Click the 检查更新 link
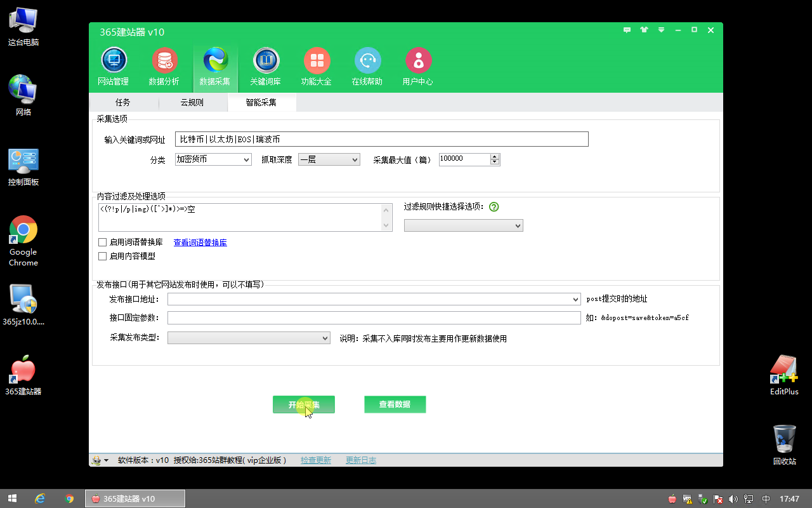Screen dimensions: 812x508 [316, 460]
